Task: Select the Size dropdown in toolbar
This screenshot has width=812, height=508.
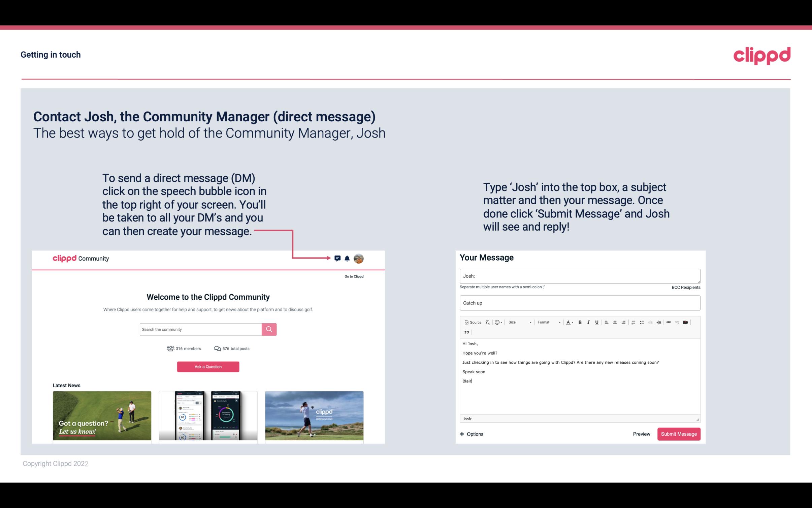Action: coord(517,322)
